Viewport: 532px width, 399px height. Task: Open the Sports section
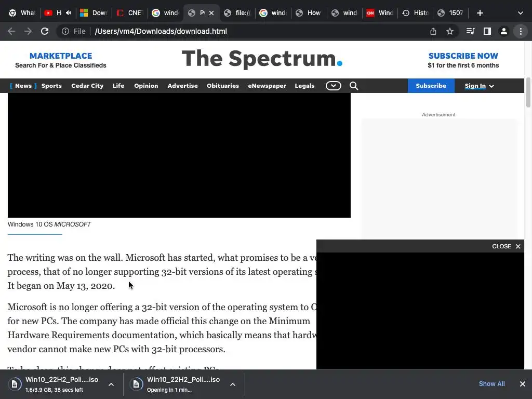point(51,86)
